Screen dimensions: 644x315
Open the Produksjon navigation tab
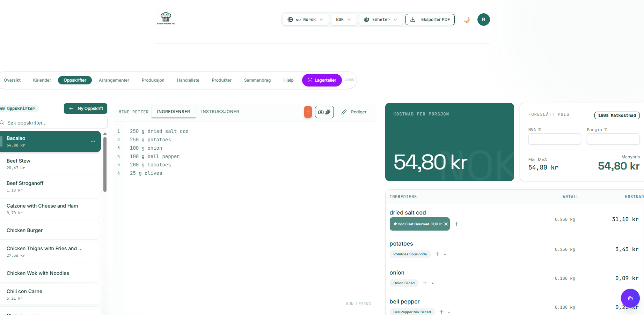[x=153, y=80]
